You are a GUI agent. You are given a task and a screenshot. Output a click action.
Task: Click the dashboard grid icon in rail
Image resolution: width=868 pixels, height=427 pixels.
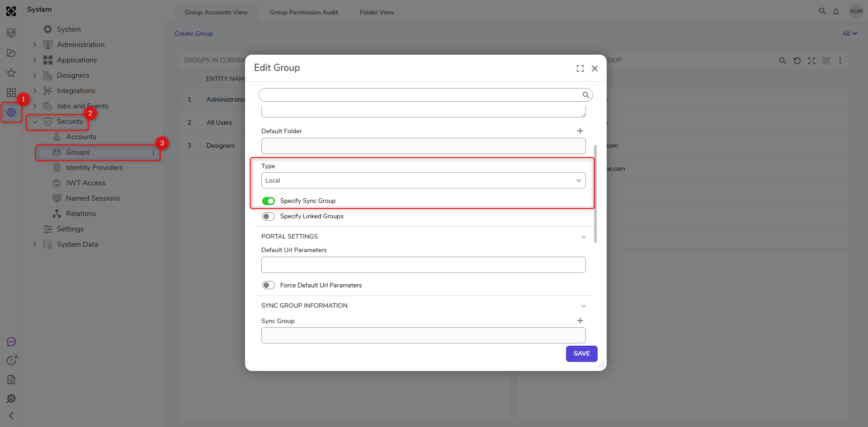[11, 93]
